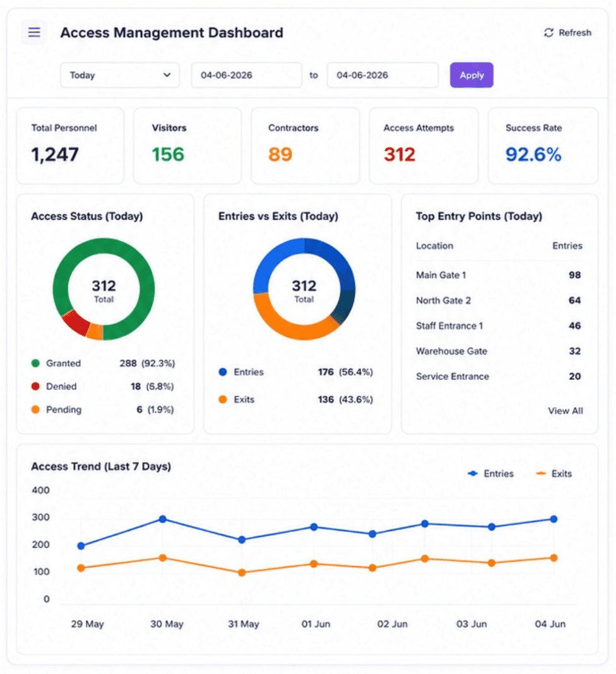
Task: Click the North Gate 2 row
Action: click(x=499, y=300)
